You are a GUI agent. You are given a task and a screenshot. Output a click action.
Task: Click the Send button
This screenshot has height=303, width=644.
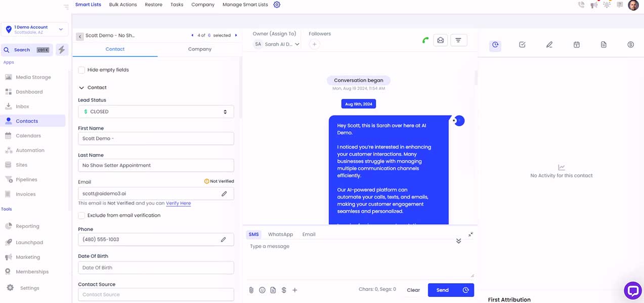(x=442, y=290)
